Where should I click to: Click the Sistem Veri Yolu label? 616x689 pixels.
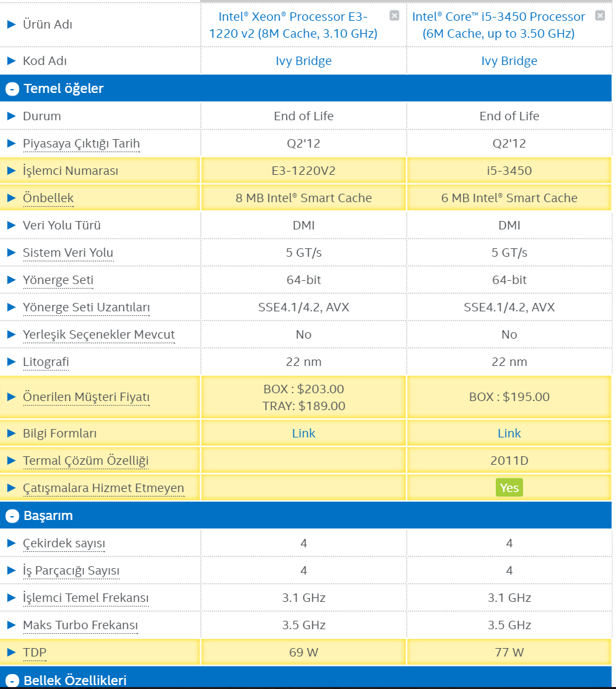pos(68,253)
